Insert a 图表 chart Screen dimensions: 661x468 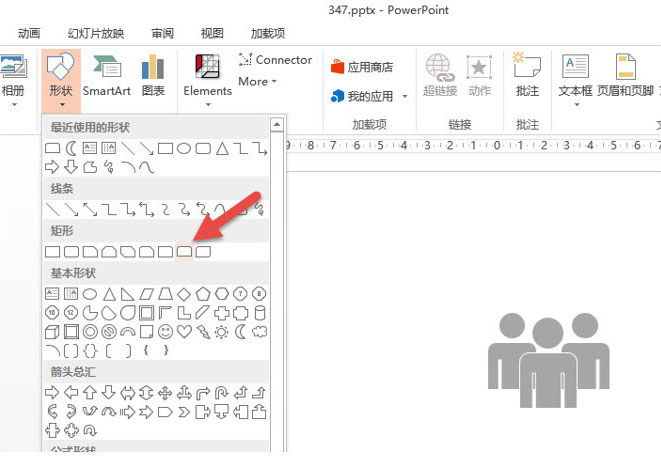(x=153, y=75)
